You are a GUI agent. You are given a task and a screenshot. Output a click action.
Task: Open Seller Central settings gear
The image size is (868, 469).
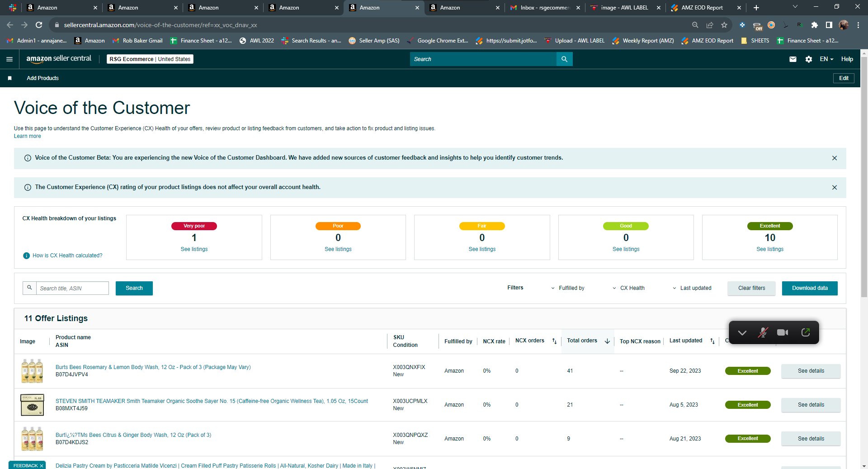pos(809,59)
